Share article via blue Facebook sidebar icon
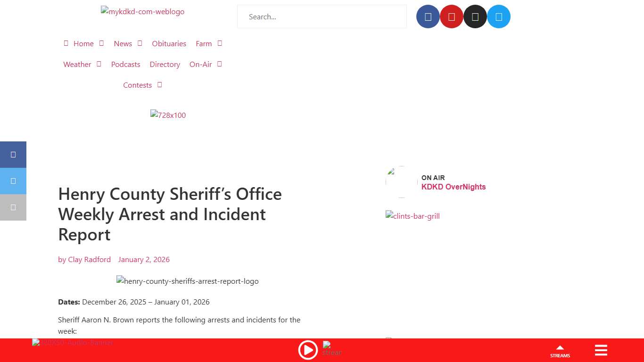The height and width of the screenshot is (362, 644). (13, 155)
